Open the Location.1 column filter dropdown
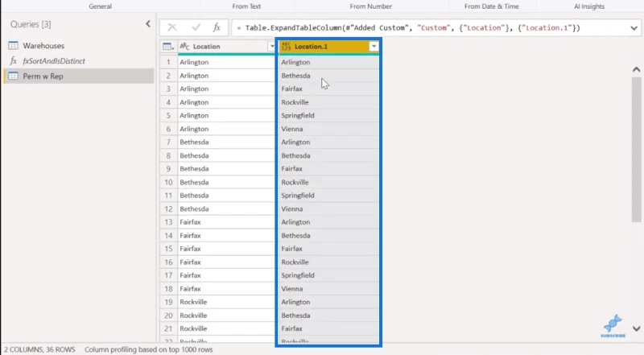Image resolution: width=644 pixels, height=355 pixels. pyautogui.click(x=374, y=47)
